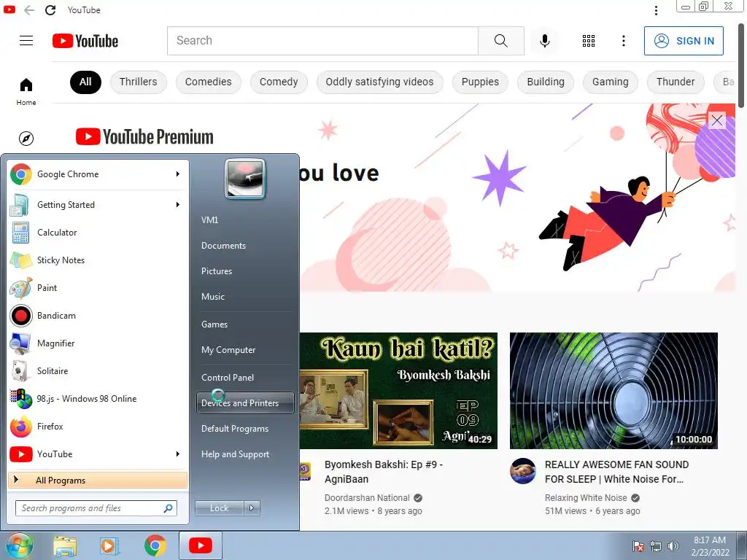Select the Puppies filter chip
The height and width of the screenshot is (560, 747).
480,82
